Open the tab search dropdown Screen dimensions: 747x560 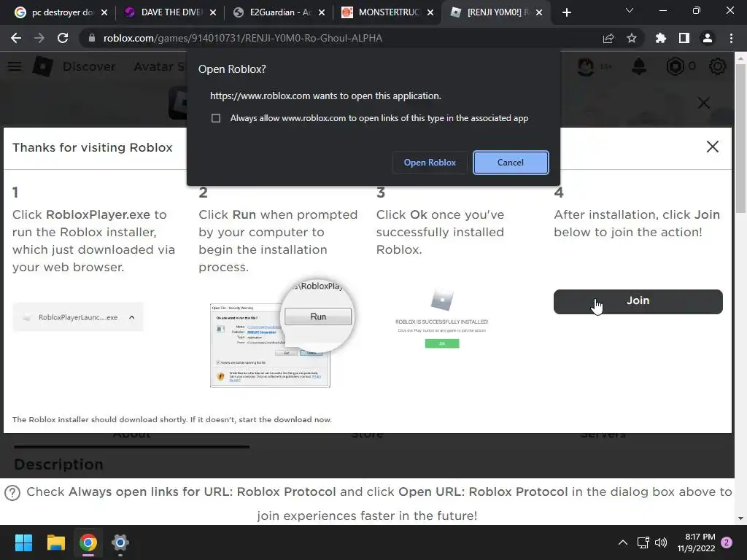pos(630,10)
